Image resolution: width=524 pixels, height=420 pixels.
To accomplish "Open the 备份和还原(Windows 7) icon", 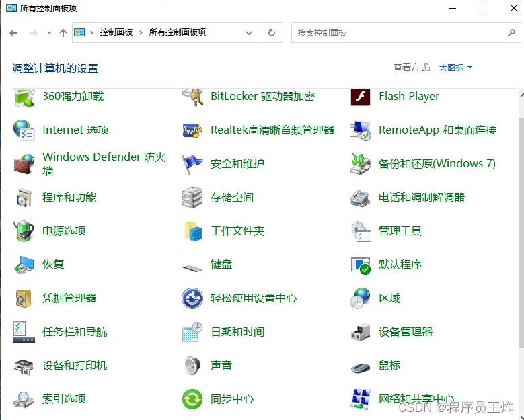I will click(x=361, y=164).
